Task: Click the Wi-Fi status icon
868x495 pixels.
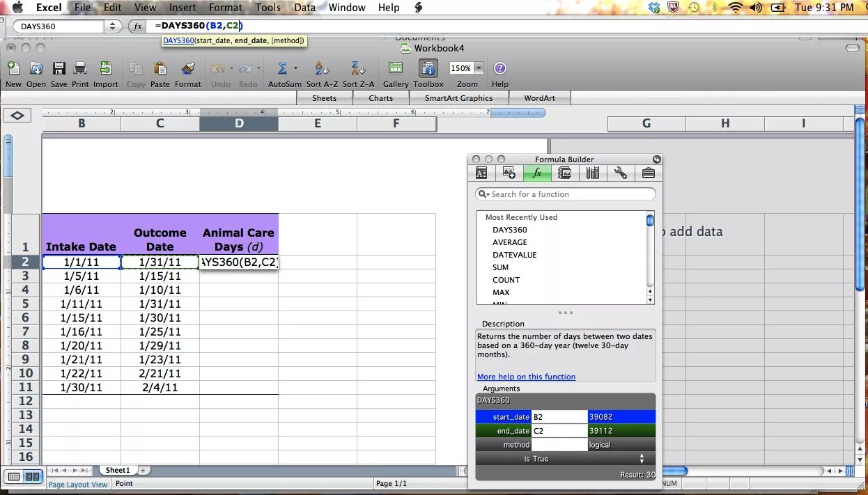Action: coord(736,8)
